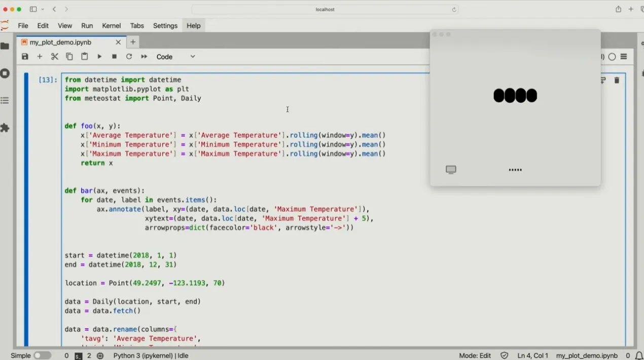Toggle Simple interface mode switch
The image size is (644, 360).
click(x=42, y=355)
